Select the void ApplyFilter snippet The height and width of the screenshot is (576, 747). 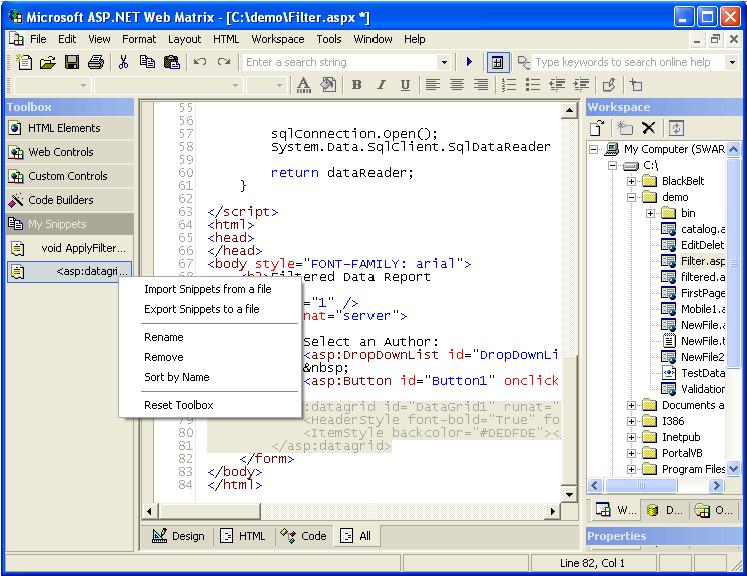coord(70,248)
